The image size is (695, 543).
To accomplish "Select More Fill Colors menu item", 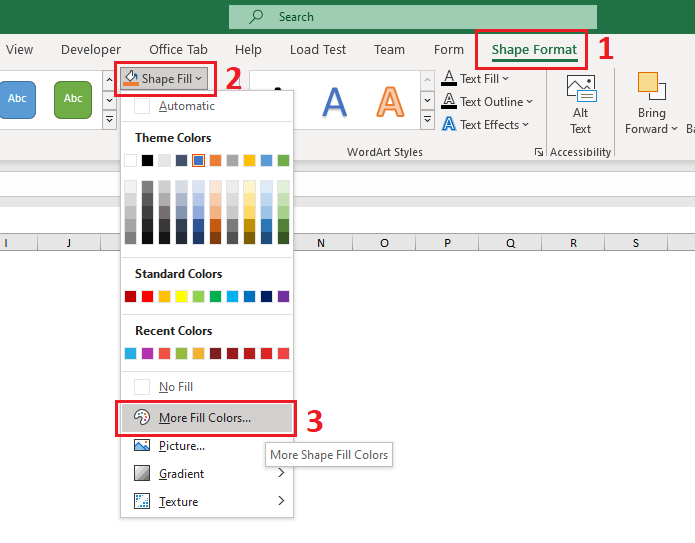I will (x=207, y=418).
